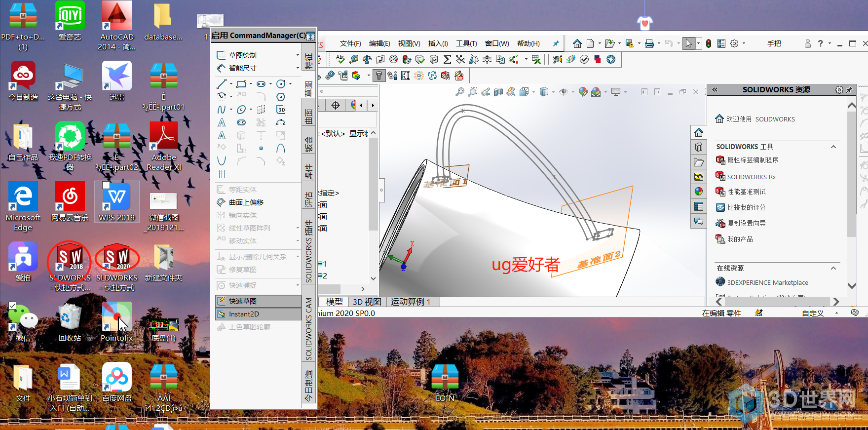Check the checkbox on WPS 2019 icon

pos(106,185)
